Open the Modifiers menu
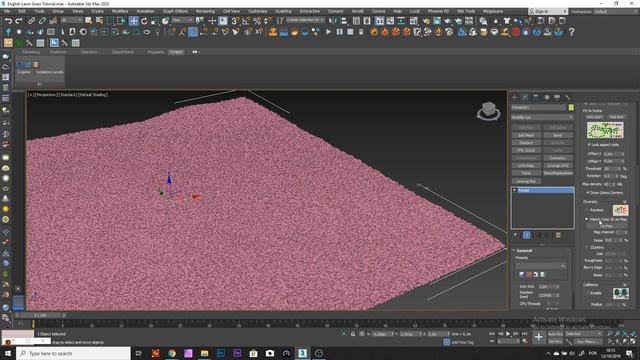The height and width of the screenshot is (360, 640). pyautogui.click(x=120, y=11)
